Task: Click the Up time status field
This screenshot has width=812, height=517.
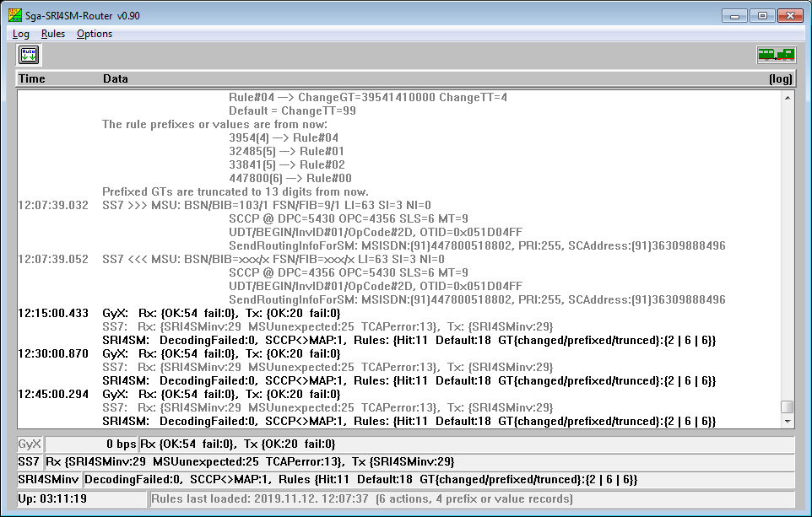Action: 82,499
